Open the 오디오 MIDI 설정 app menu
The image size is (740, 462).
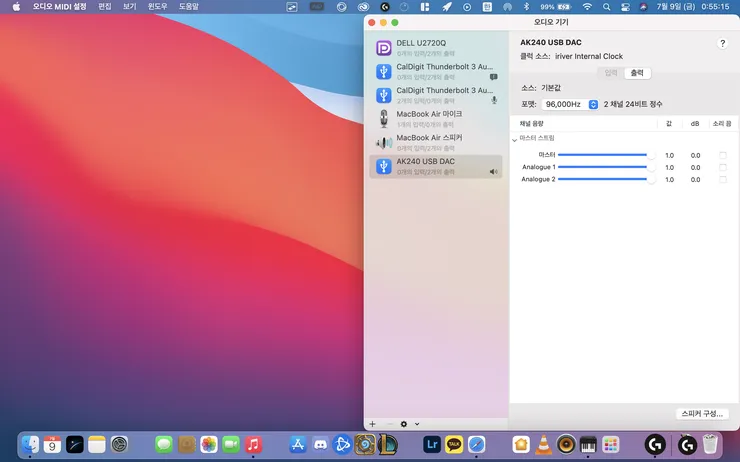point(60,7)
